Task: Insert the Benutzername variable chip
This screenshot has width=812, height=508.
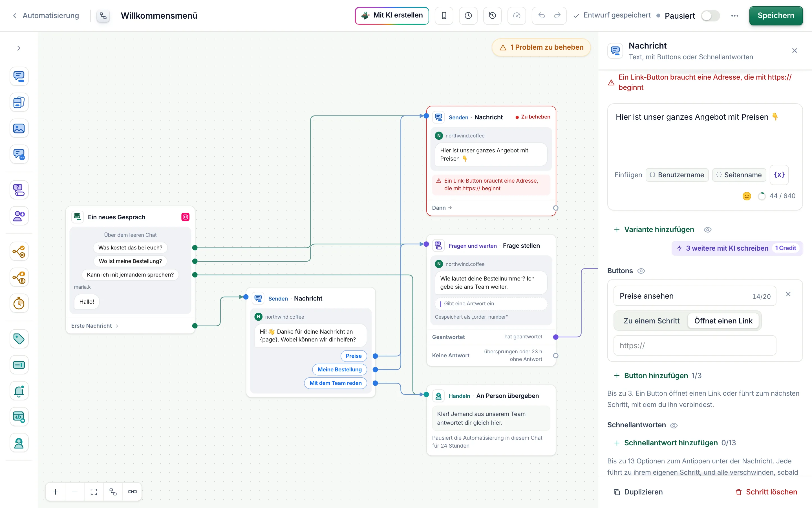Action: pyautogui.click(x=677, y=175)
